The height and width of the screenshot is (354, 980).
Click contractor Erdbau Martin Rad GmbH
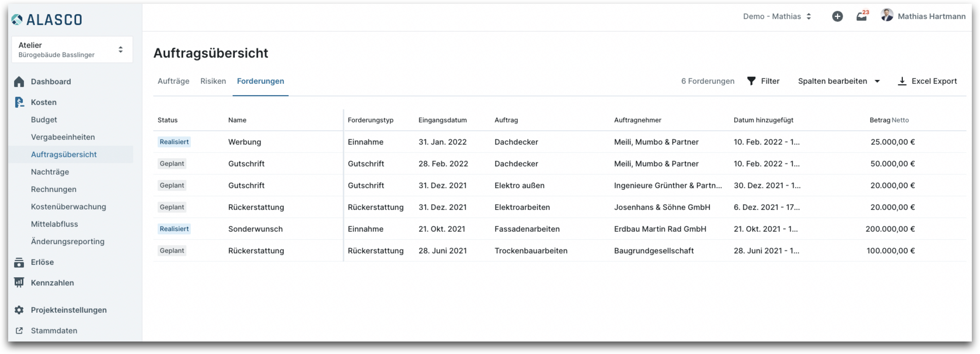click(660, 229)
